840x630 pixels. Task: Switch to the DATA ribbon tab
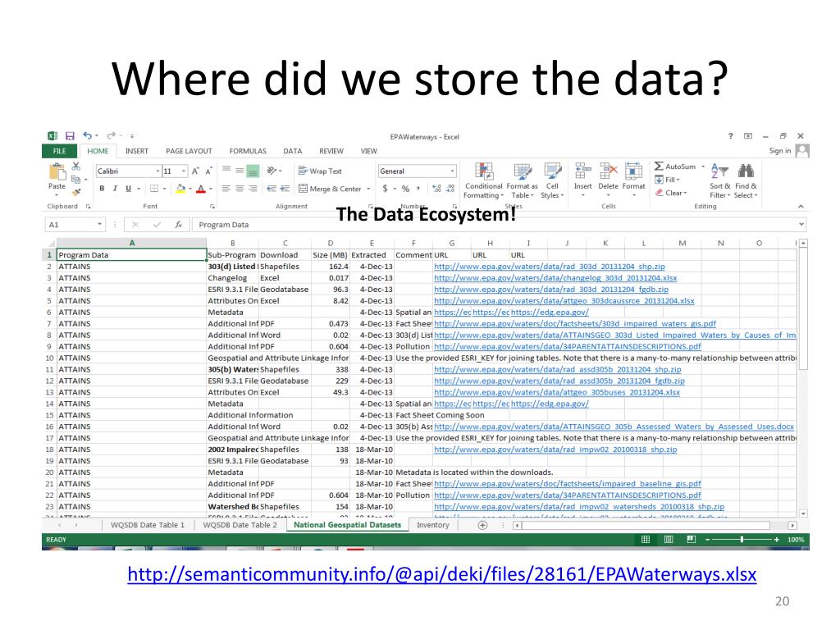[293, 151]
